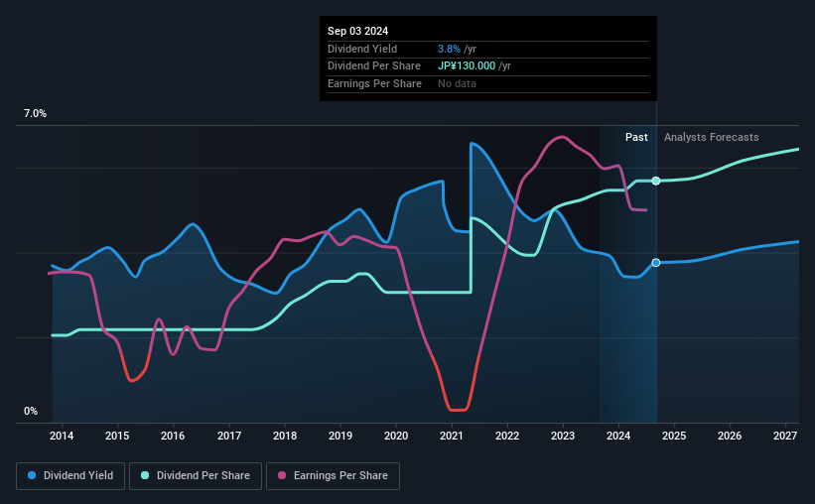Image resolution: width=815 pixels, height=504 pixels.
Task: Click the JP¥130.000 dividend per share value
Action: tap(467, 66)
